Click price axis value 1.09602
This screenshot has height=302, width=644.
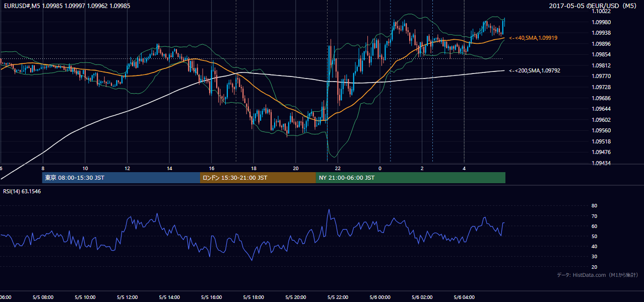[x=602, y=120]
